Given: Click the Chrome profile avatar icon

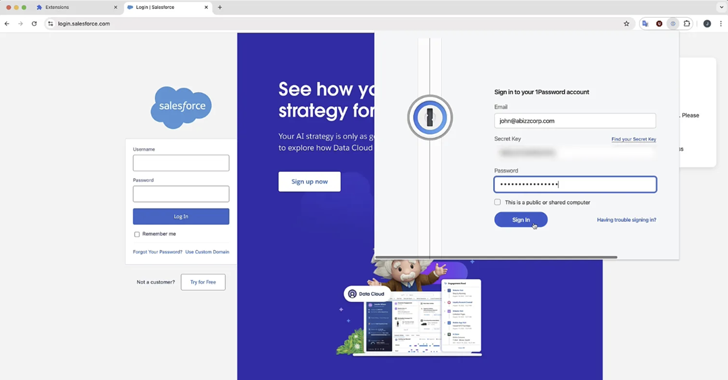Looking at the screenshot, I should point(707,24).
